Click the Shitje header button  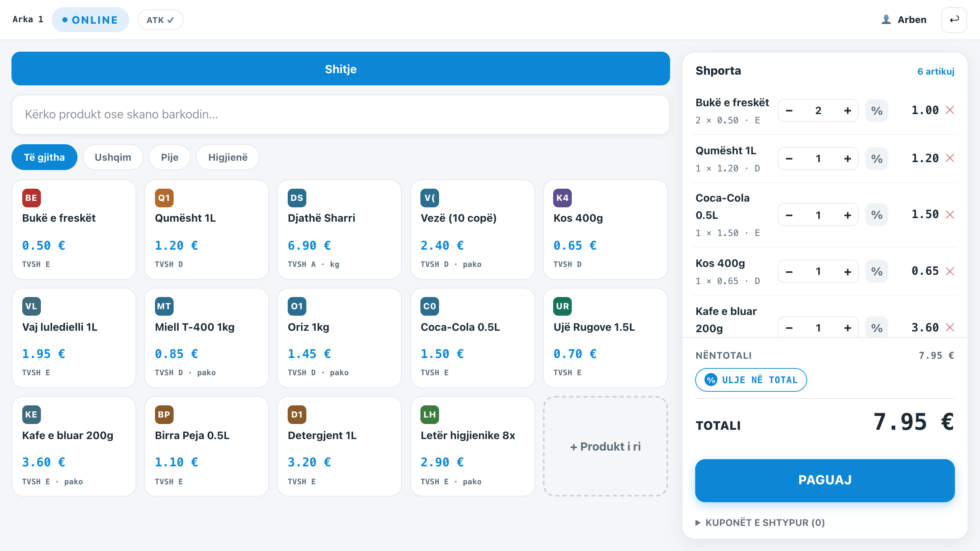pos(340,69)
